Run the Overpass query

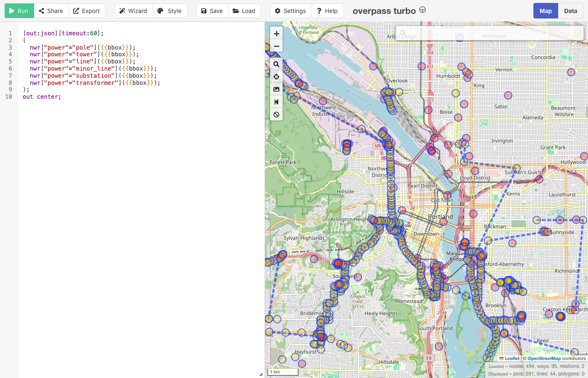tap(19, 11)
